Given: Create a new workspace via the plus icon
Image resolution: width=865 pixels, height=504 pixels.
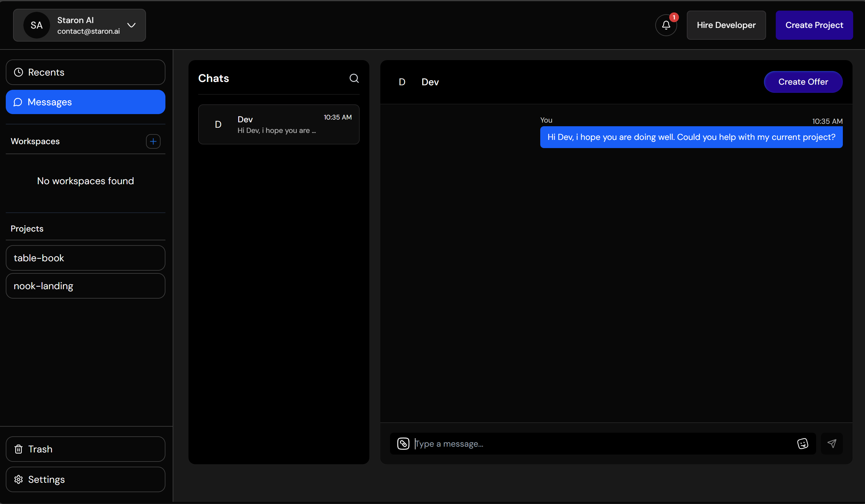Looking at the screenshot, I should [x=153, y=141].
